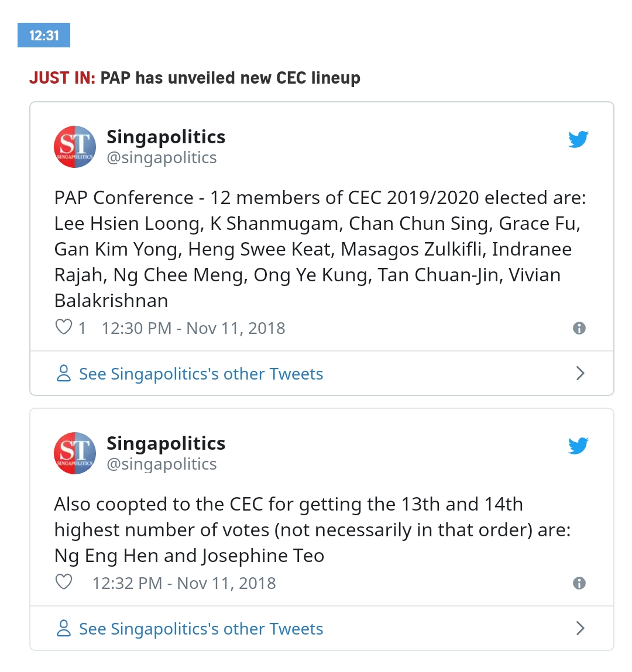The width and height of the screenshot is (632, 672).
Task: Click Singapolitics avatar in the second tweet
Action: [x=75, y=453]
